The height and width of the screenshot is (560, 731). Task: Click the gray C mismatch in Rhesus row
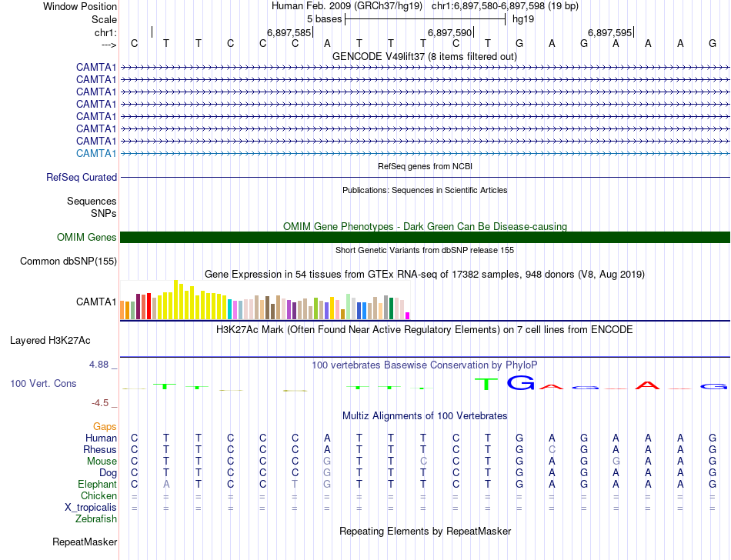click(x=552, y=449)
